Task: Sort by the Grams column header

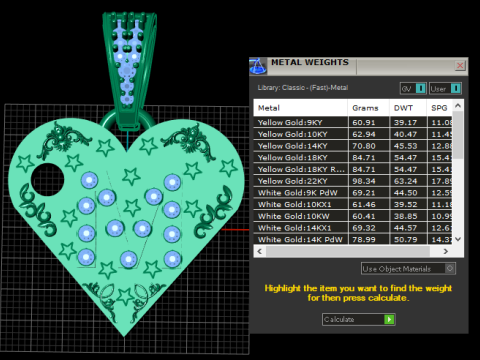Action: tap(368, 108)
